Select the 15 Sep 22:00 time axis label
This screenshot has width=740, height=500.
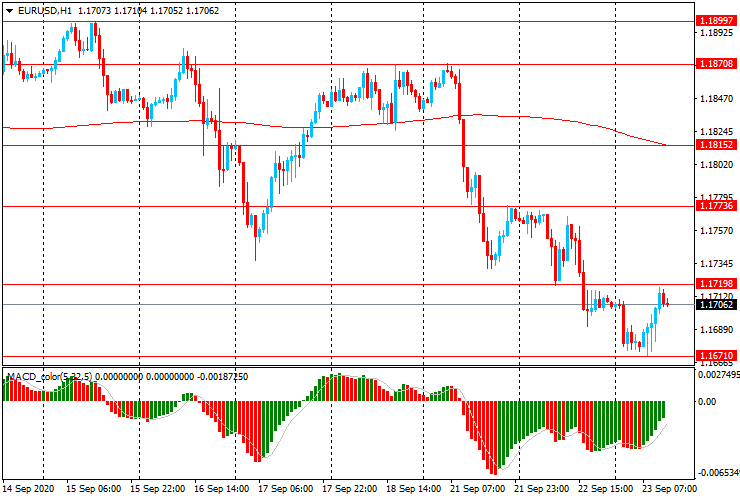coord(157,489)
